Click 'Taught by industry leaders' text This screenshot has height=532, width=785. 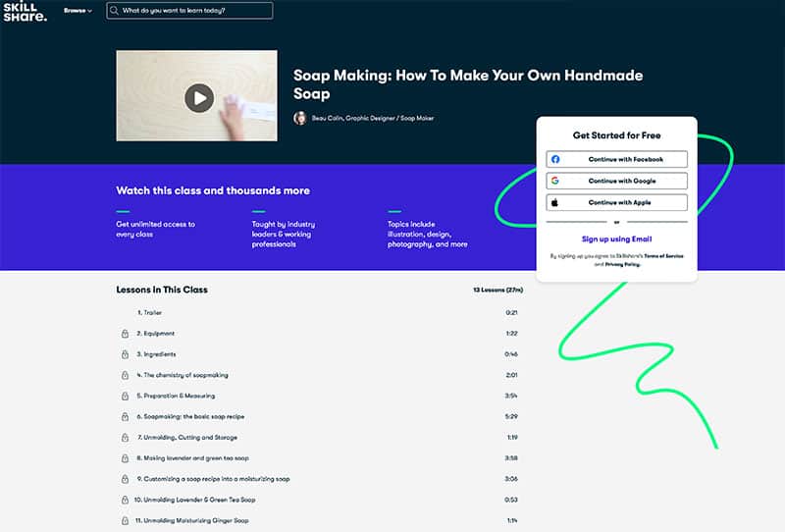pyautogui.click(x=284, y=234)
